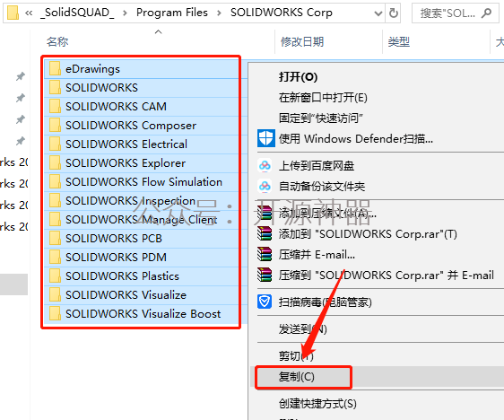Click the second quick-access pin icon
Viewport: 504px width, 420px height.
[21, 98]
